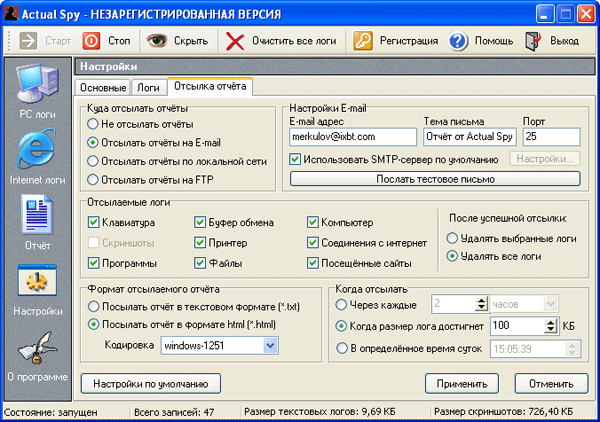The height and width of the screenshot is (422, 600).
Task: Select В определённое время суток option
Action: click(x=341, y=349)
